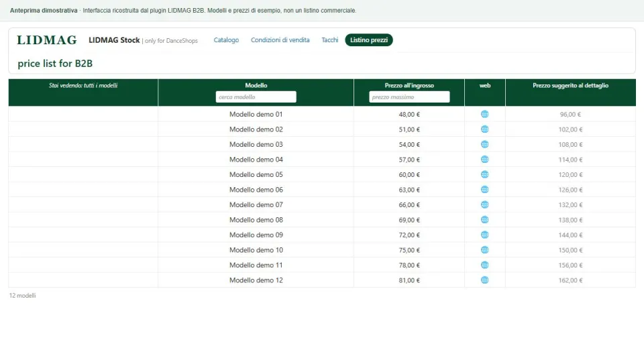
Task: Click the Modello column header
Action: (x=256, y=85)
